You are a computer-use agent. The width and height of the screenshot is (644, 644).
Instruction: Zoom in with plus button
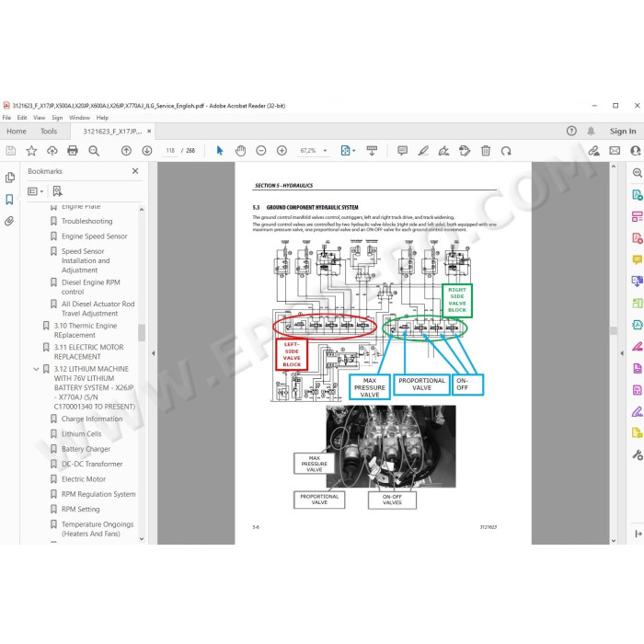(282, 151)
